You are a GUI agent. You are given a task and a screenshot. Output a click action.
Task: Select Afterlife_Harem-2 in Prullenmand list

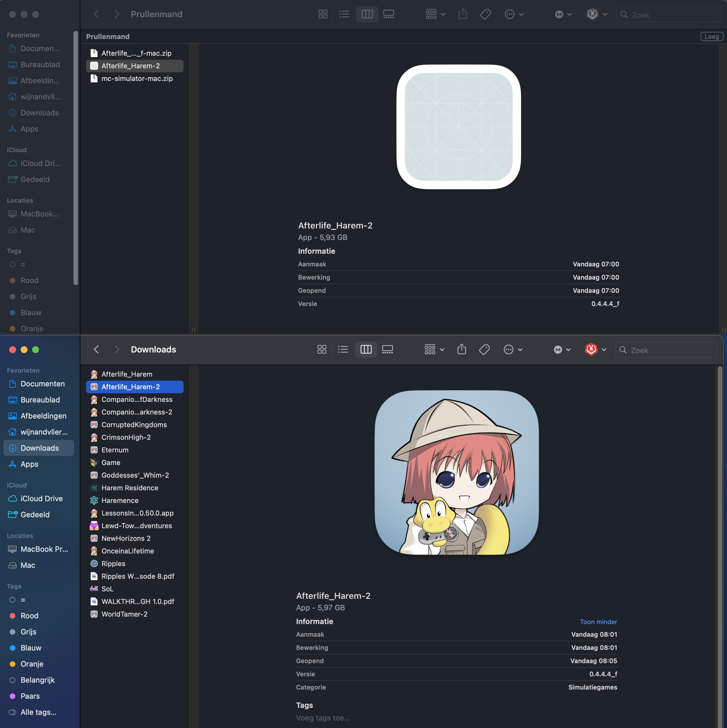tap(135, 66)
